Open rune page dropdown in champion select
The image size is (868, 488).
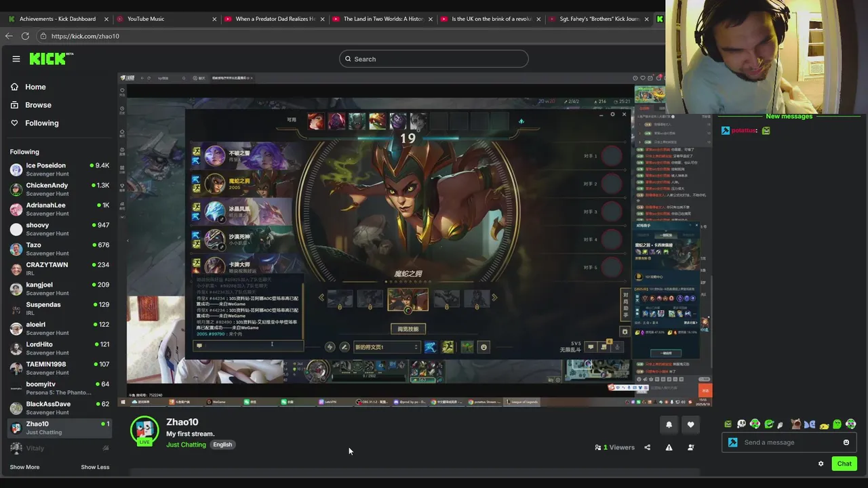click(x=387, y=347)
